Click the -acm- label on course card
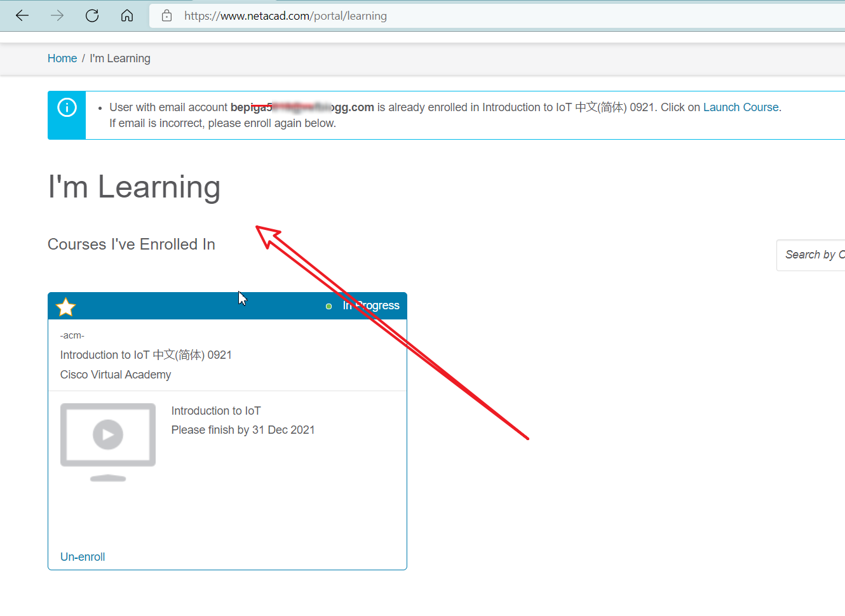This screenshot has width=845, height=616. 72,335
